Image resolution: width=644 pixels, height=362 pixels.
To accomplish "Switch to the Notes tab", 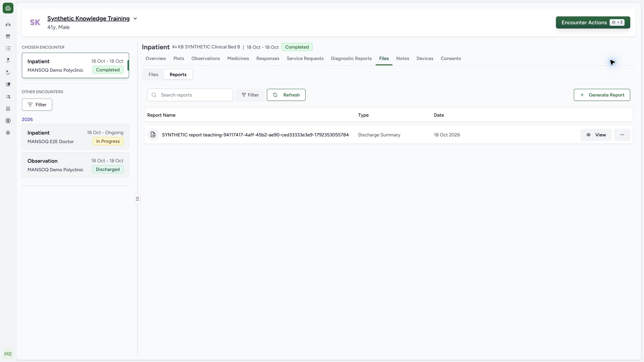I will (402, 58).
